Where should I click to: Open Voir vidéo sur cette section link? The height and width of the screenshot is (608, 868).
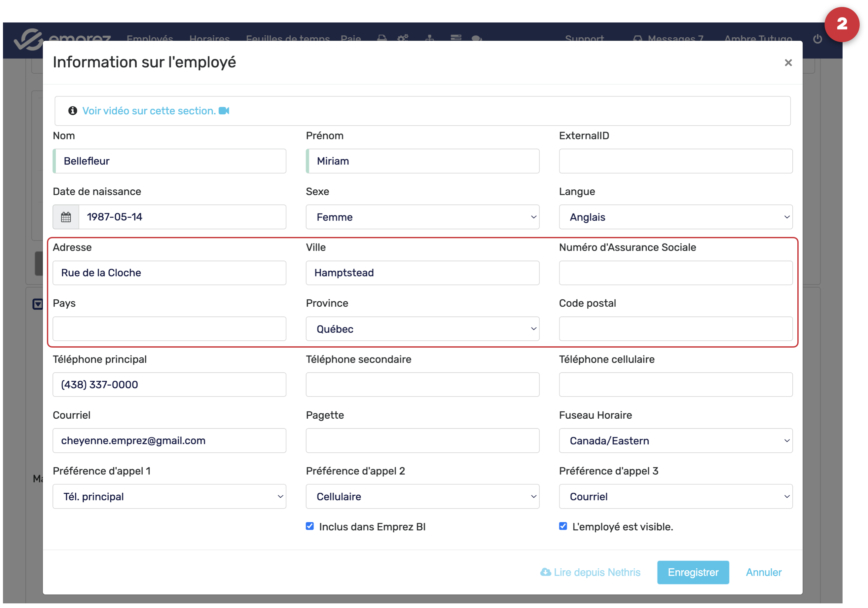coord(149,111)
